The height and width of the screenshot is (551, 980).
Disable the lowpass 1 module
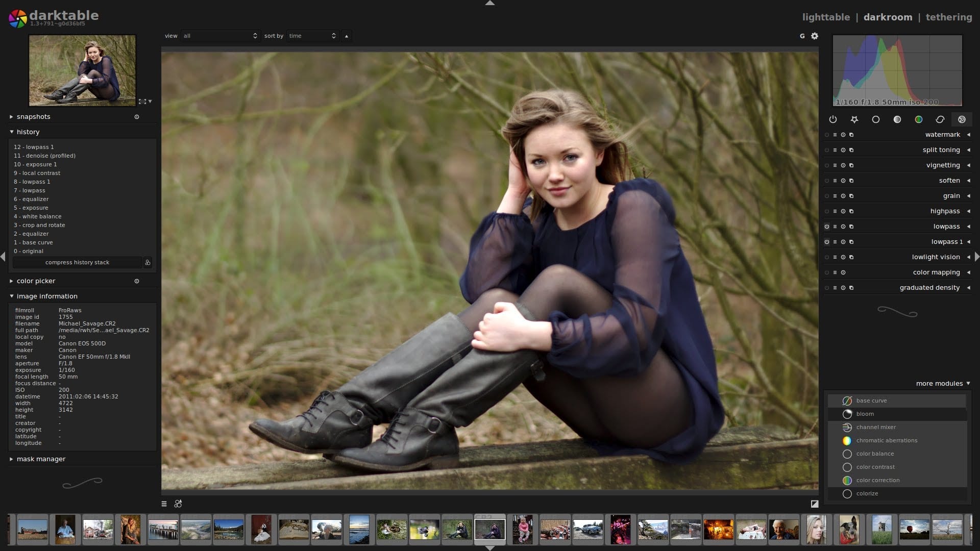coord(827,242)
